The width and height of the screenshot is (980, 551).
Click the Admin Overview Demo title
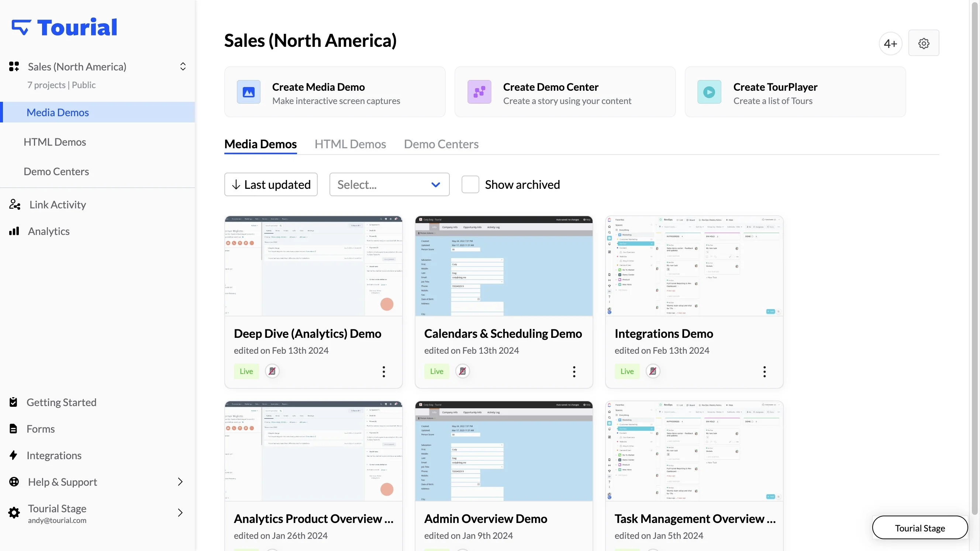point(486,519)
